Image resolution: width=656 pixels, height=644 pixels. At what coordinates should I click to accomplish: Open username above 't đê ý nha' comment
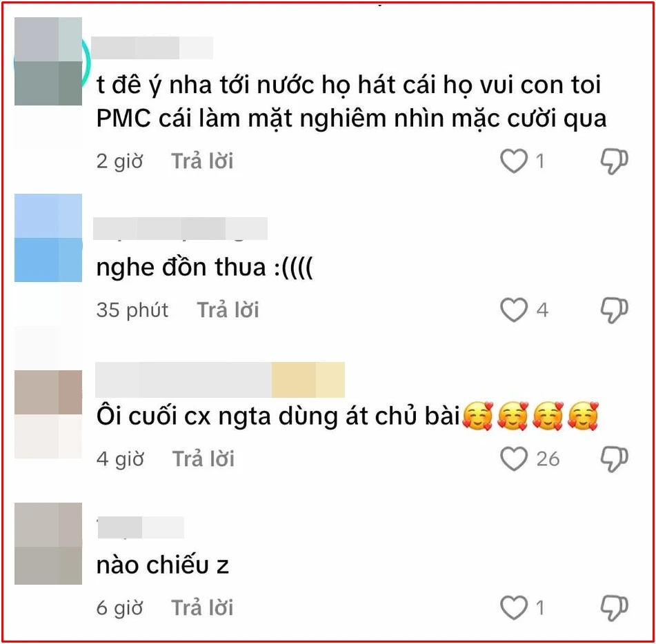(x=152, y=48)
